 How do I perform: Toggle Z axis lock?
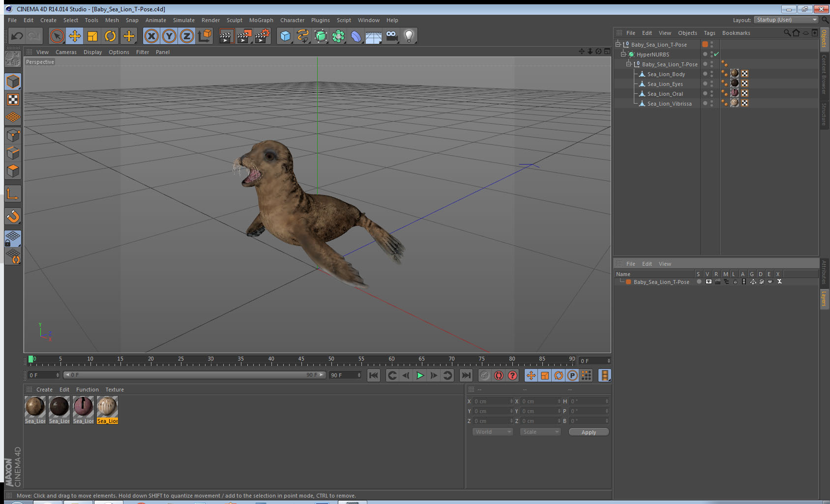pos(187,36)
